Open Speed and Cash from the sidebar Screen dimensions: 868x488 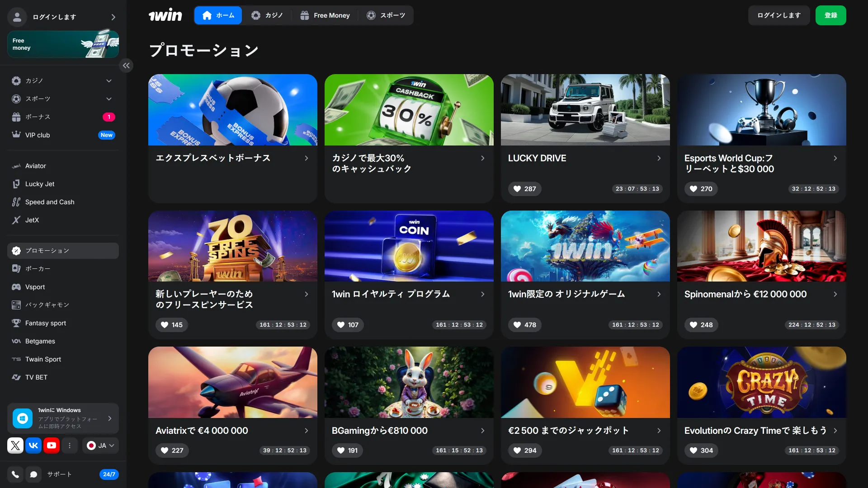point(63,202)
